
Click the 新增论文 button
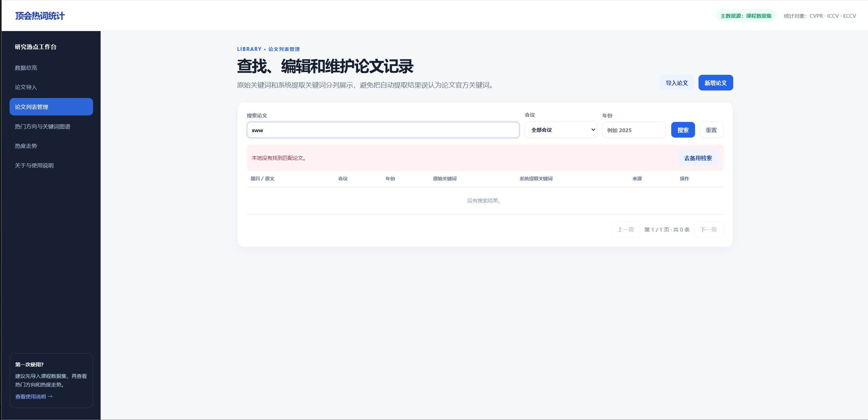[716, 83]
